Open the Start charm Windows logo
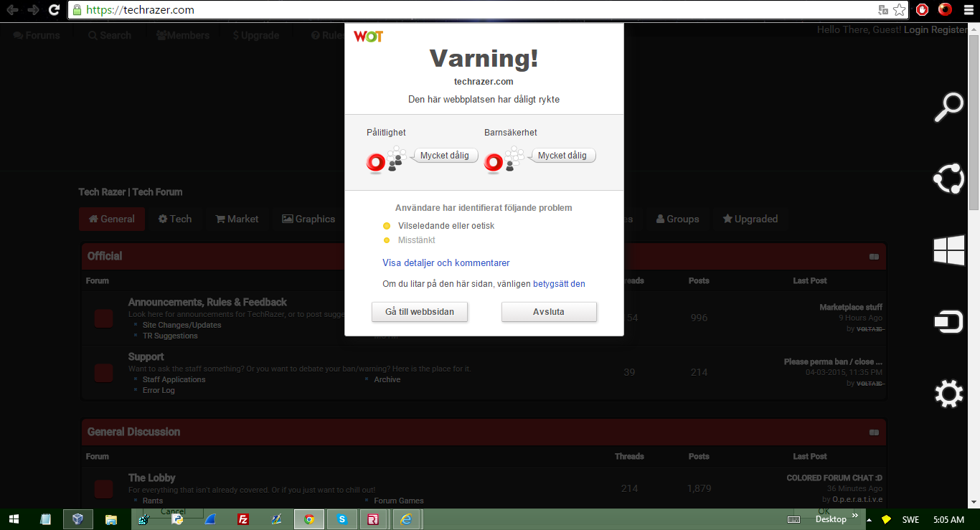Image resolution: width=980 pixels, height=530 pixels. (948, 251)
